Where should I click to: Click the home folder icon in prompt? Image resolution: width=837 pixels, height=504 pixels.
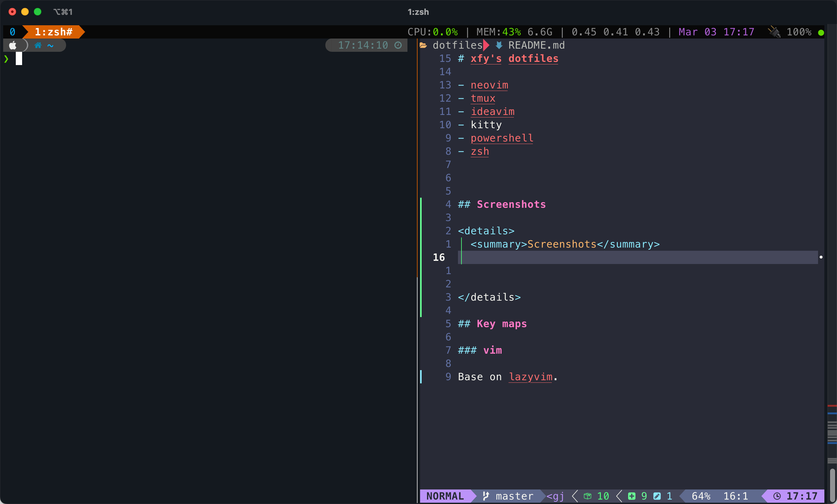pos(38,45)
